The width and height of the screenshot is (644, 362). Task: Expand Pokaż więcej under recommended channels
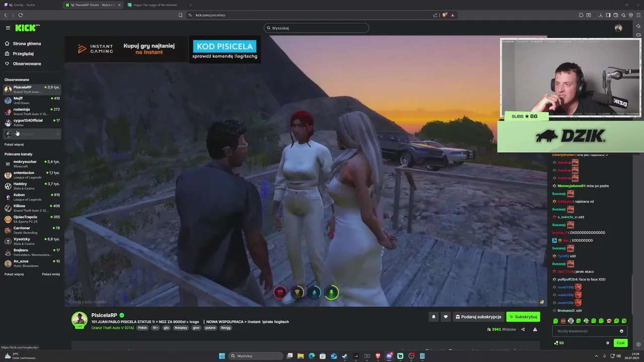14,274
